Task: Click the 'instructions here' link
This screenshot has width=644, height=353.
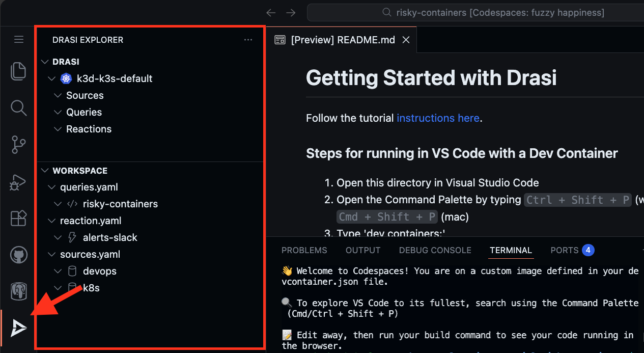Action: [438, 118]
